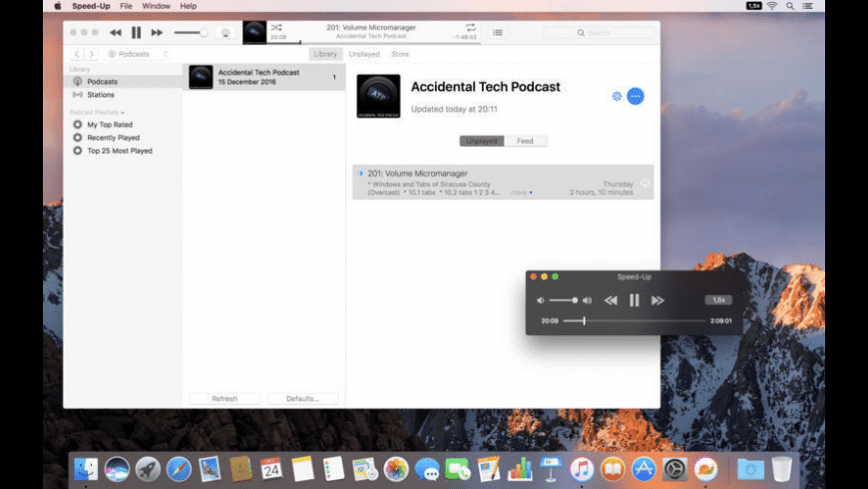Open System Preferences from the Dock
This screenshot has width=868, height=489.
click(674, 469)
